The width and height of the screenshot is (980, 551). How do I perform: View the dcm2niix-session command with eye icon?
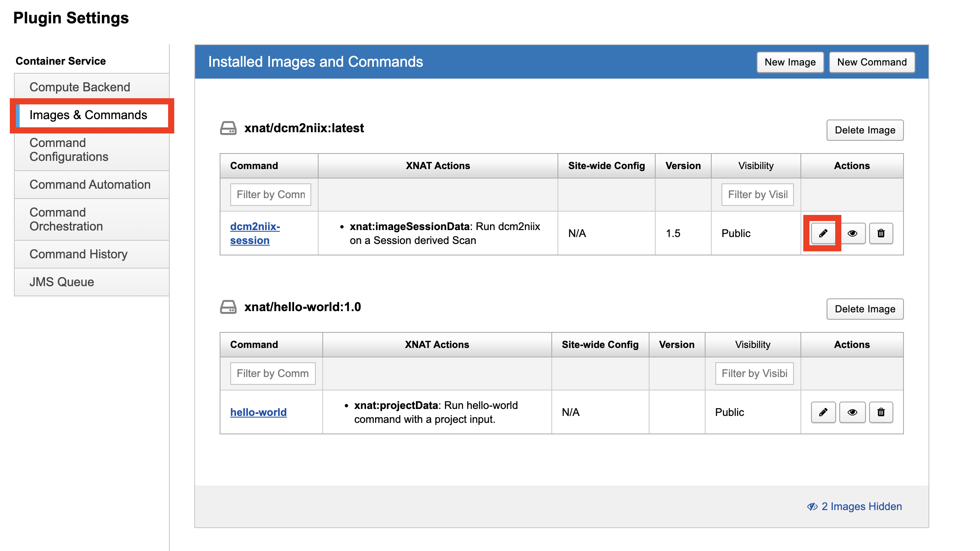[x=852, y=233]
